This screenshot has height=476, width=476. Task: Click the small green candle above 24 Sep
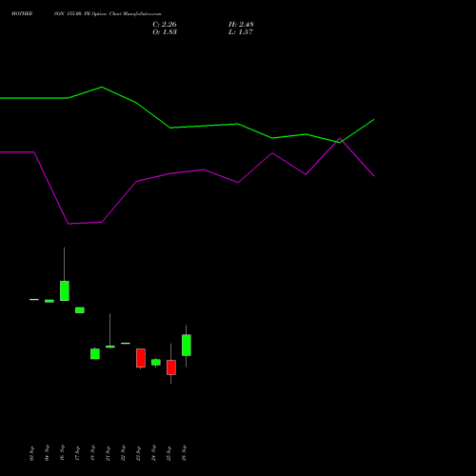[156, 362]
